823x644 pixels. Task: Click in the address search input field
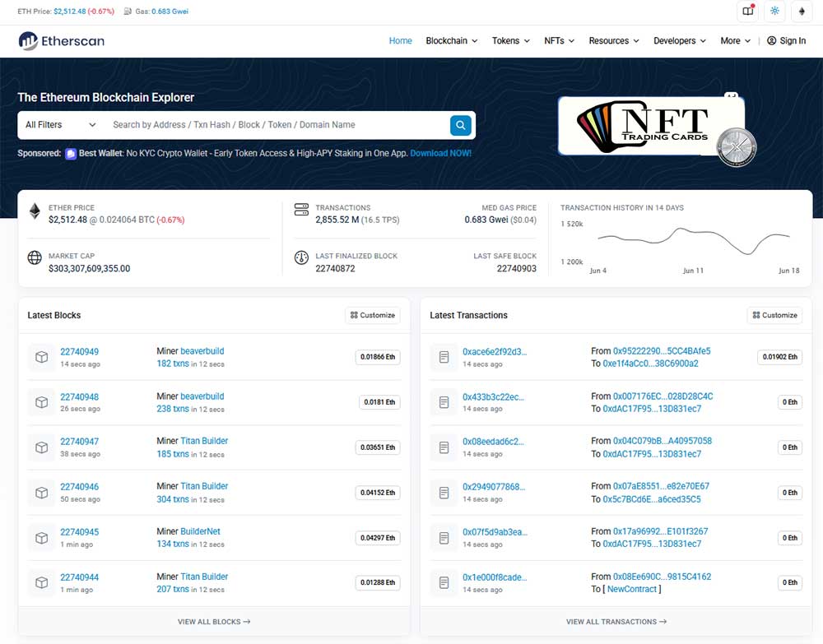pyautogui.click(x=276, y=125)
